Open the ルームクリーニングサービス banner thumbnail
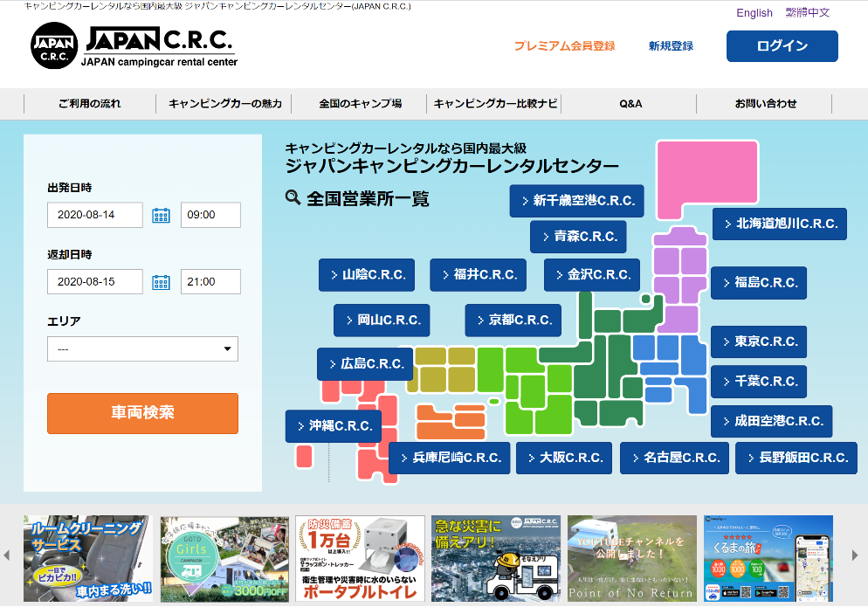 [87, 558]
